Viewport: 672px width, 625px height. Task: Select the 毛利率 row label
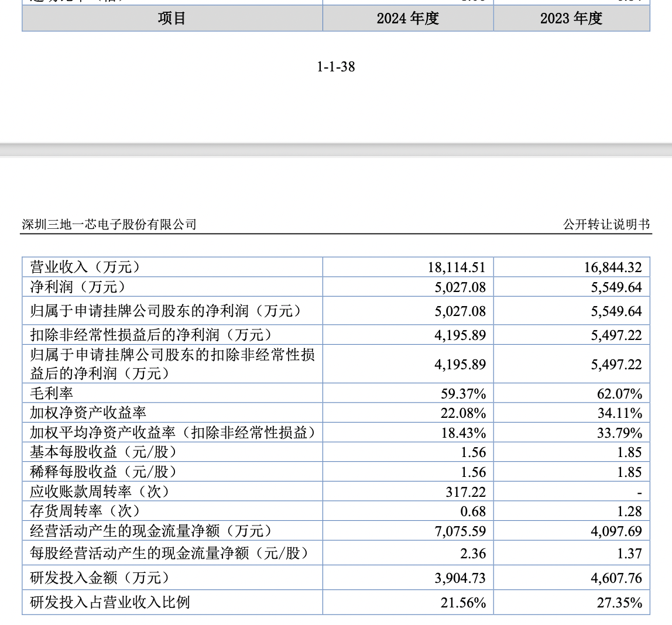pyautogui.click(x=52, y=393)
